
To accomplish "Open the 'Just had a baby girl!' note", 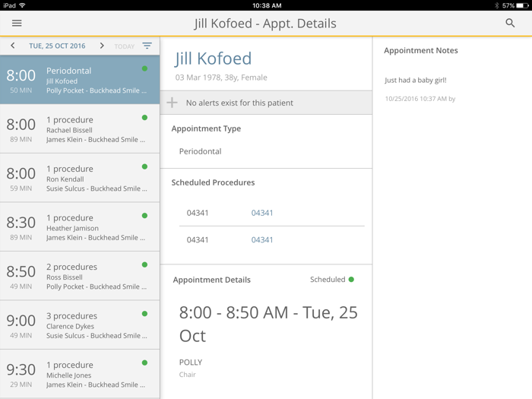I will (416, 81).
